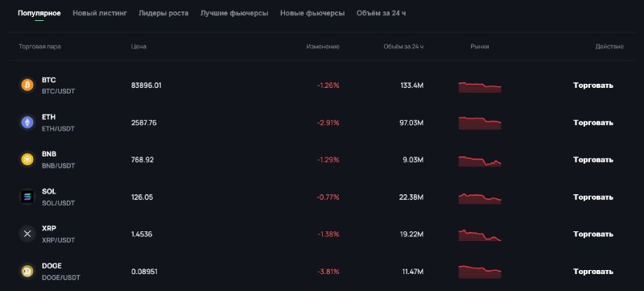Viewport: 644px width, 291px height.
Task: Open the XRP market sparkline chart
Action: click(480, 235)
